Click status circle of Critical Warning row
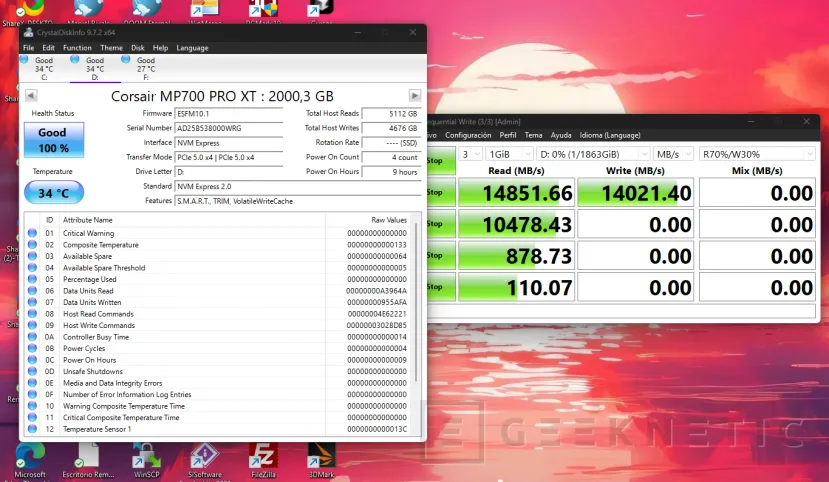This screenshot has height=482, width=829. point(32,233)
